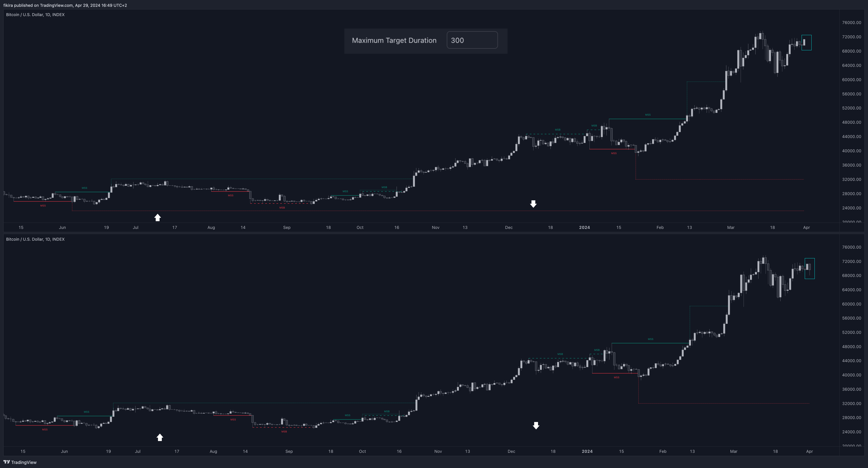
Task: Click the white up arrow in lower chart
Action: pyautogui.click(x=160, y=437)
